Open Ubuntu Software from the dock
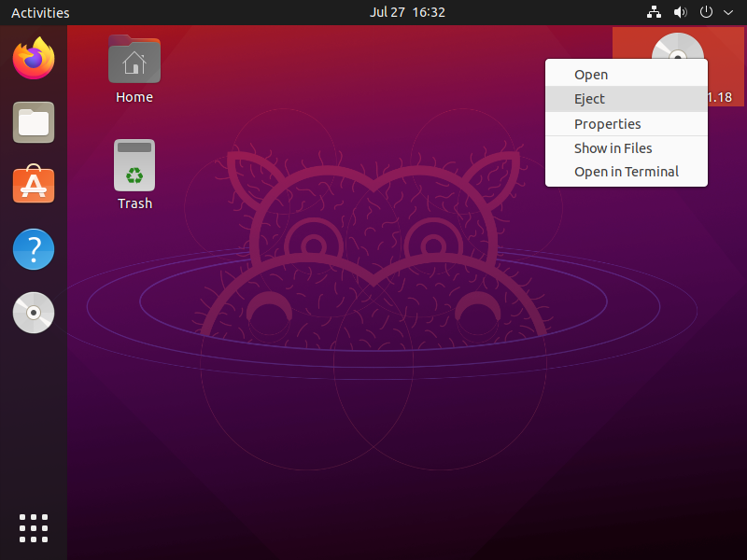This screenshot has height=560, width=747. (x=34, y=186)
